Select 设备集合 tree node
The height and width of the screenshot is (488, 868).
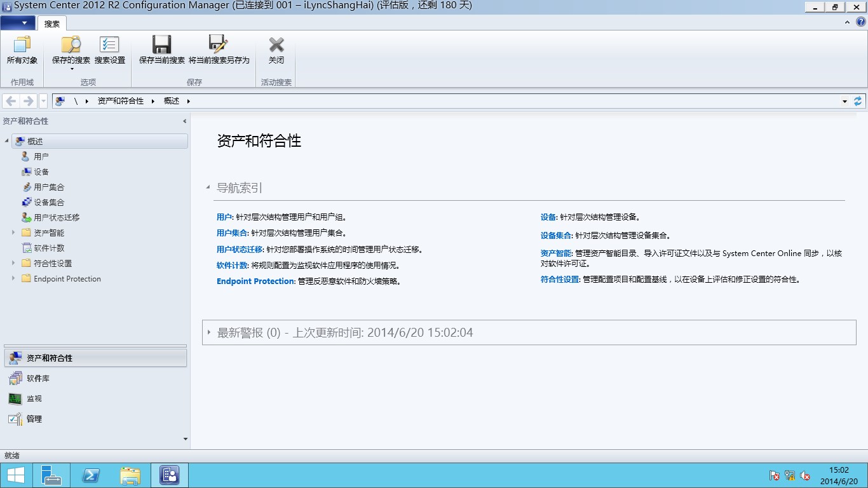click(x=49, y=202)
